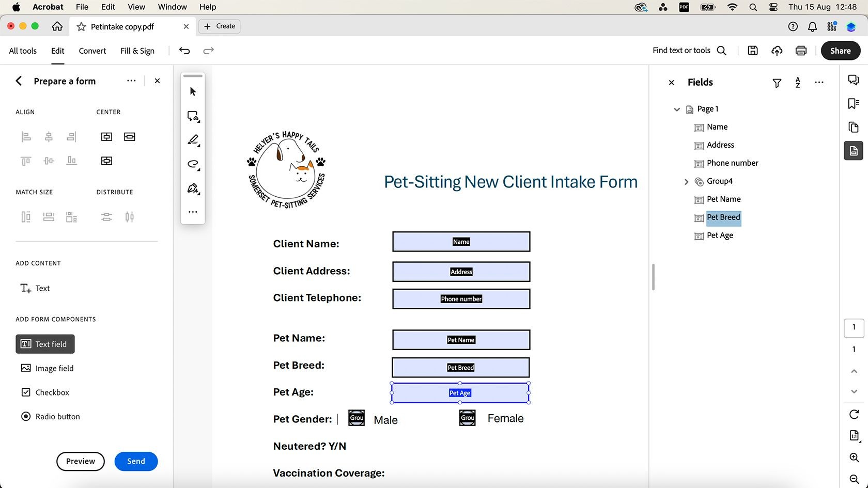Sort fields alphabetically A to Z

tap(798, 83)
